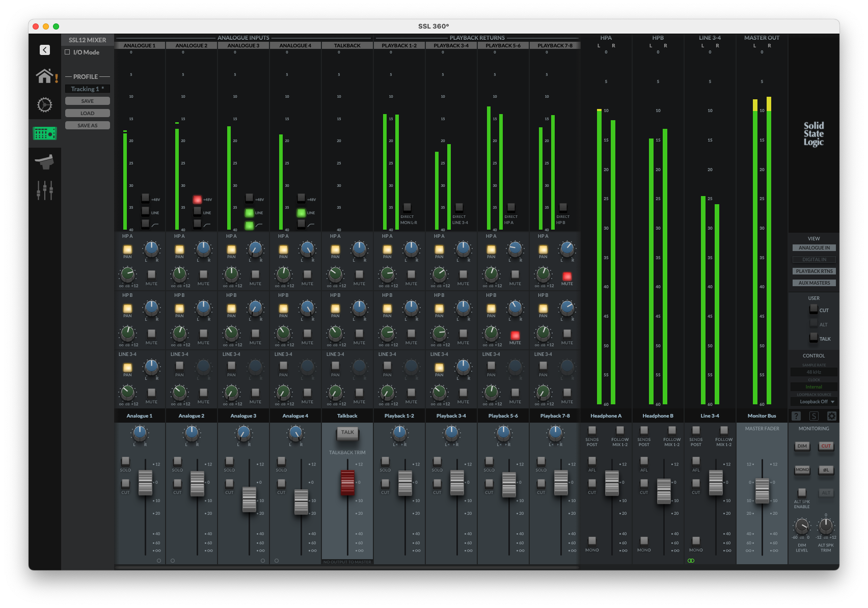Click the Tracking 1 profile name field
This screenshot has height=608, width=868.
click(x=88, y=89)
